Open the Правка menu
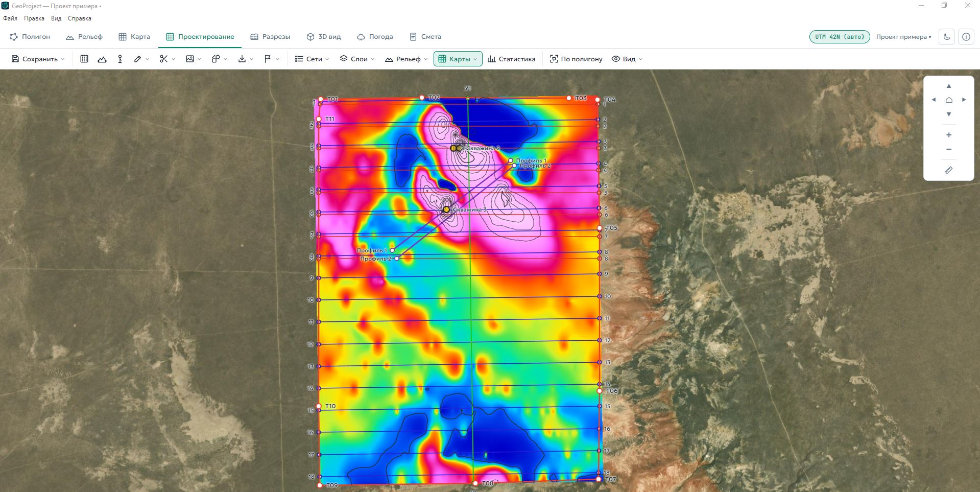This screenshot has width=980, height=492. pos(34,18)
